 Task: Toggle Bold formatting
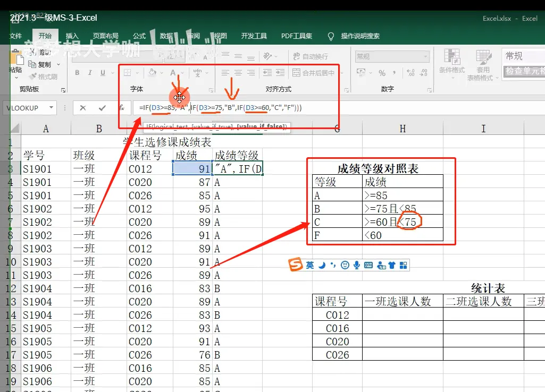pos(77,73)
